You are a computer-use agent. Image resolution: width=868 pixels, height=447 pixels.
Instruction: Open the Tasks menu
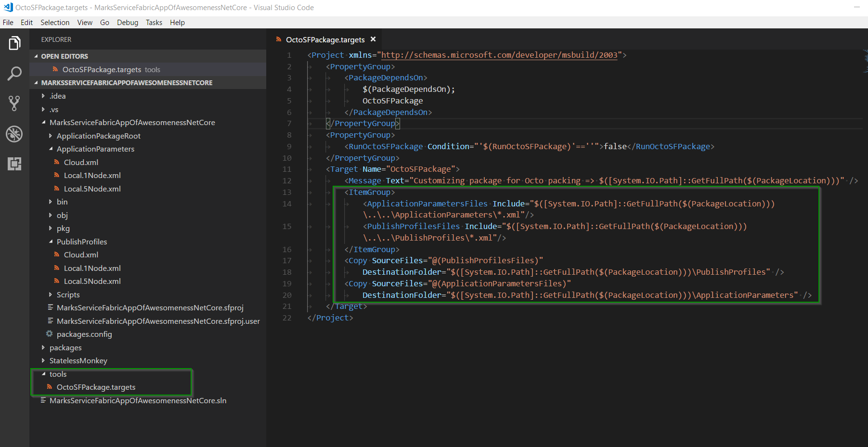(154, 22)
